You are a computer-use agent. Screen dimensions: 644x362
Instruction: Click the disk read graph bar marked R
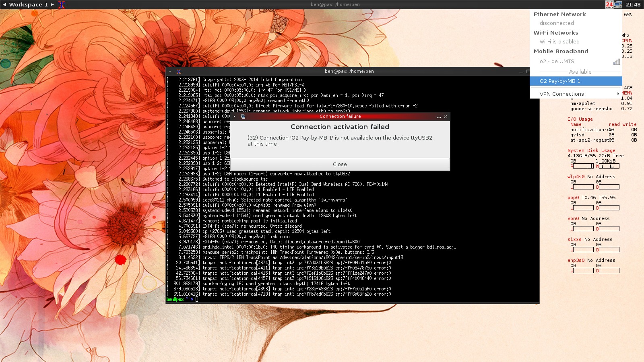[583, 166]
